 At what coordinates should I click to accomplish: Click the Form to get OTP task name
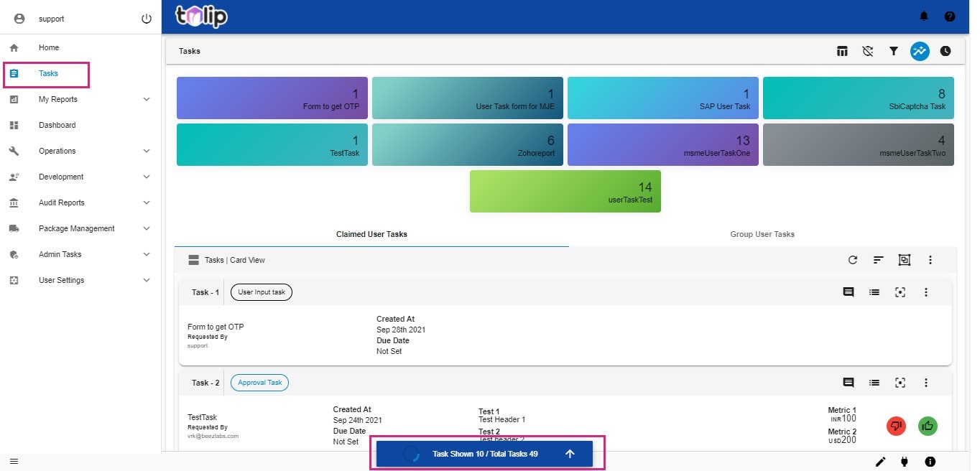pos(216,327)
